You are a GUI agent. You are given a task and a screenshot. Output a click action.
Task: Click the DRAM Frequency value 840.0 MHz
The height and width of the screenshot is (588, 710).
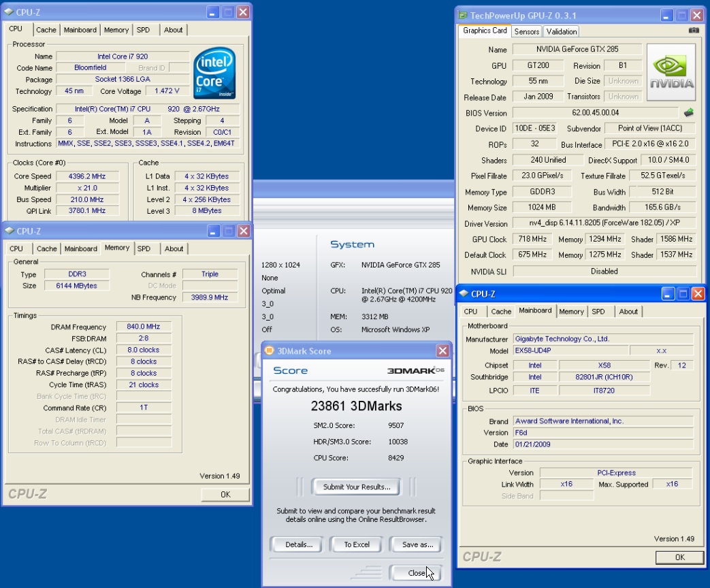144,327
